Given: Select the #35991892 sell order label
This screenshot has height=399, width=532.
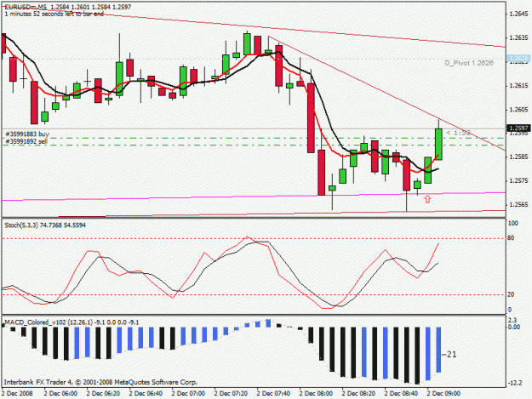Looking at the screenshot, I should click(26, 141).
